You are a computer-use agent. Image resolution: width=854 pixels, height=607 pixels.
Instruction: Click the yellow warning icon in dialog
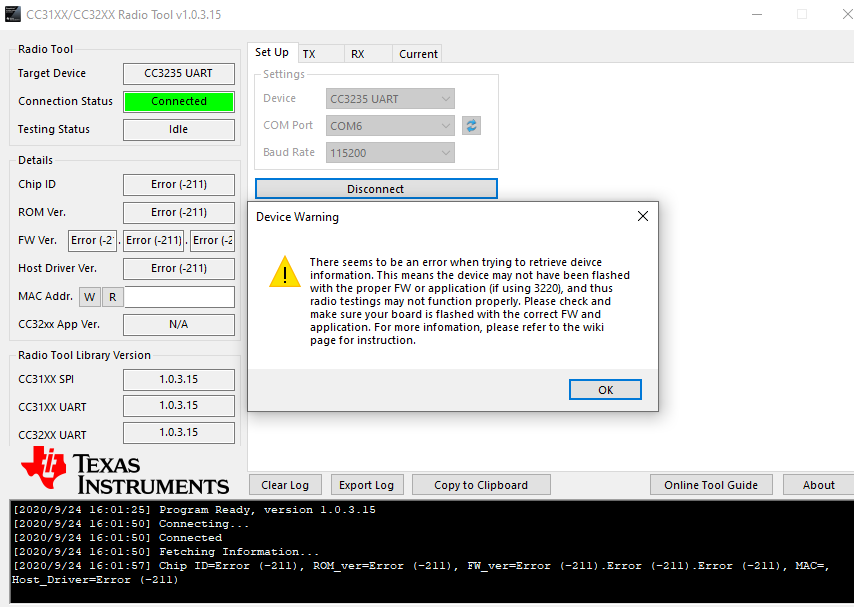coord(285,272)
